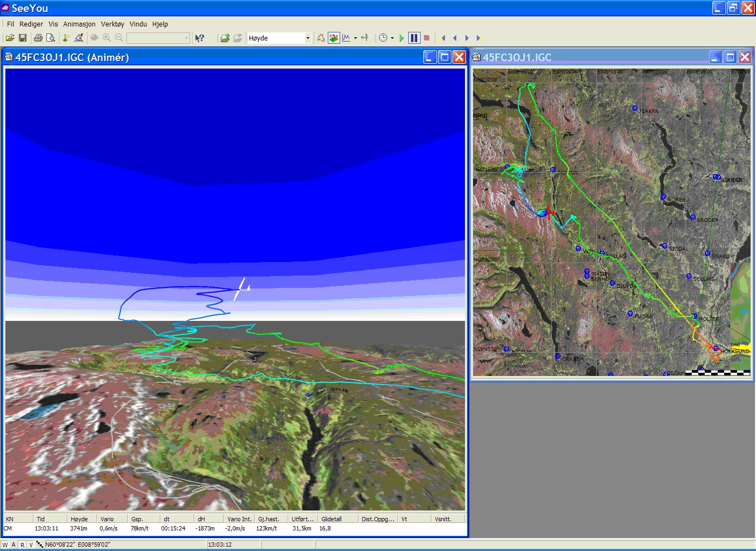The width and height of the screenshot is (756, 551).
Task: Open the Verktøy menu
Action: pos(112,24)
